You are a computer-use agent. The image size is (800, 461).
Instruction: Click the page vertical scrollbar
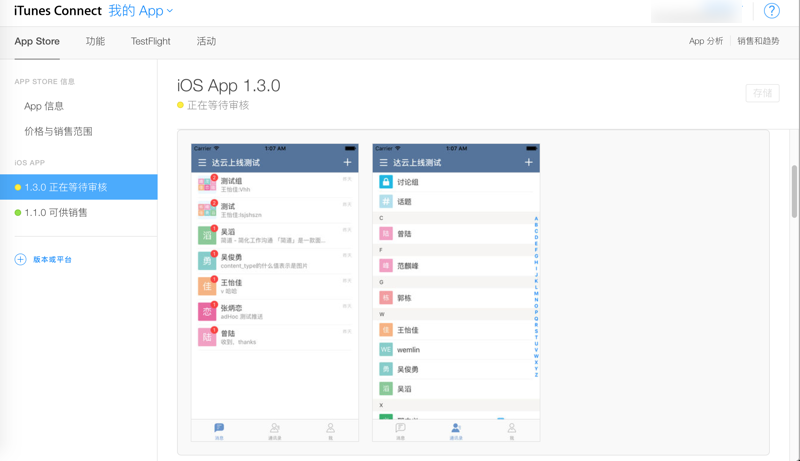coord(794,192)
